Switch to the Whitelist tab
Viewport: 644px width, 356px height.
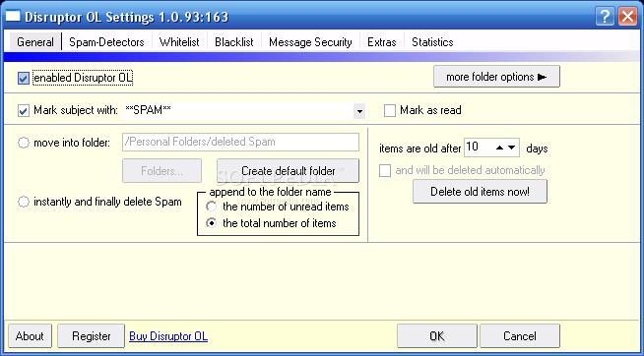pos(179,42)
